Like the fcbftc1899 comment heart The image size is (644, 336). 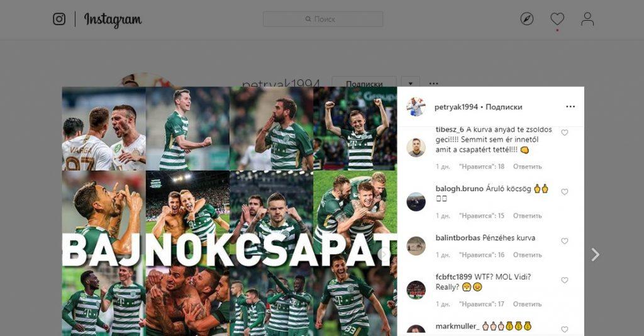coord(565,280)
